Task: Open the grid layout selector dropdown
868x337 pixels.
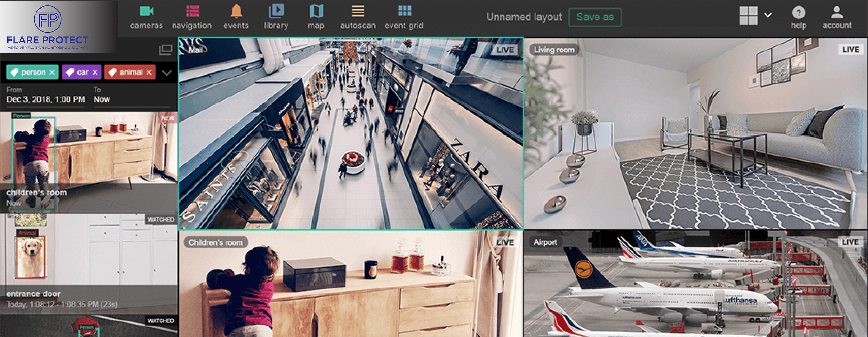Action: click(x=768, y=15)
